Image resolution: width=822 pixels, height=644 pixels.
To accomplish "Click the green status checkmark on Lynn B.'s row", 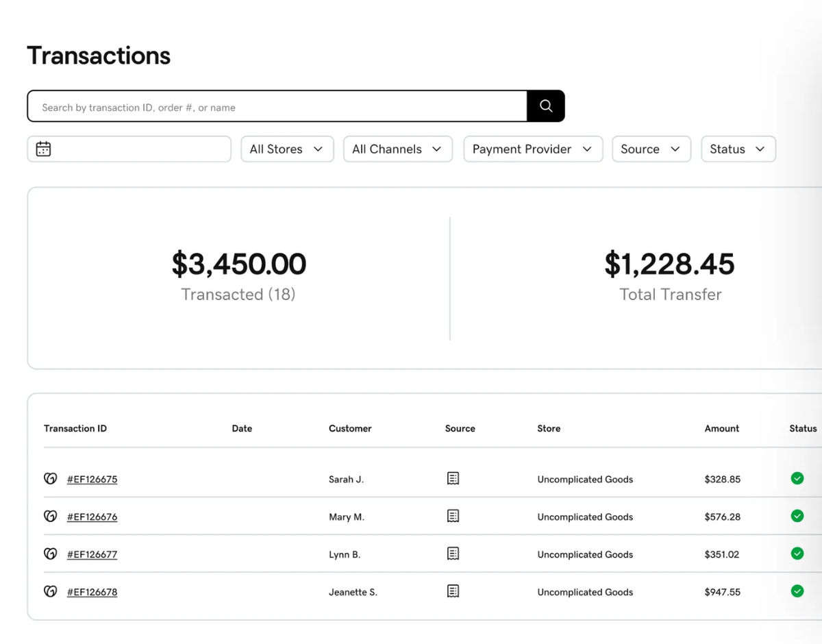I will coord(797,554).
